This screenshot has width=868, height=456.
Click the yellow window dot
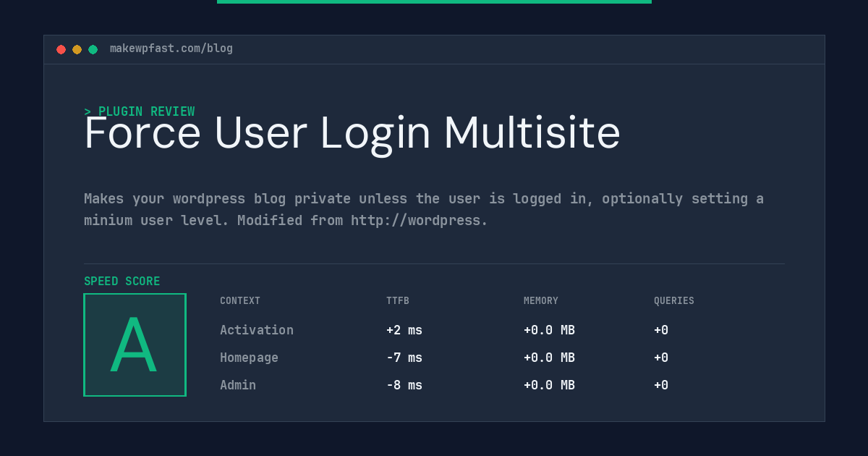(77, 49)
